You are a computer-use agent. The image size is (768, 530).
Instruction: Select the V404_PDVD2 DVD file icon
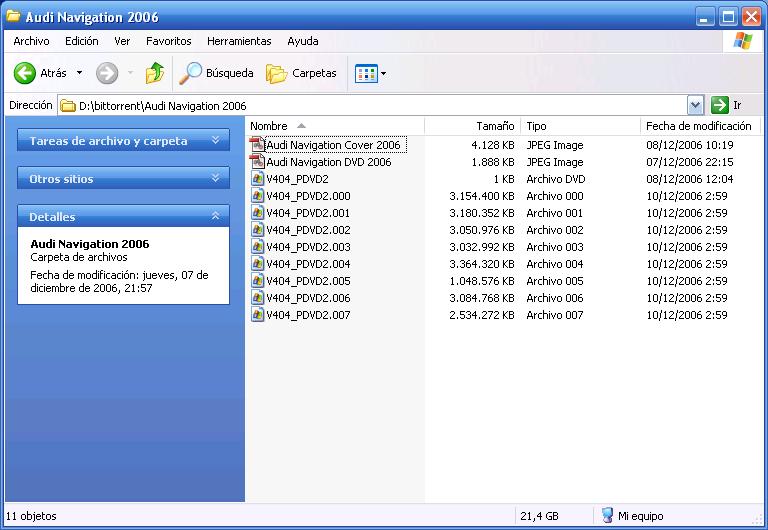coord(258,179)
